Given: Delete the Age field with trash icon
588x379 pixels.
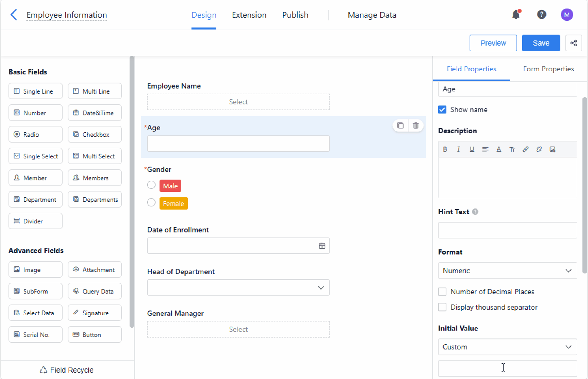Looking at the screenshot, I should click(x=416, y=126).
